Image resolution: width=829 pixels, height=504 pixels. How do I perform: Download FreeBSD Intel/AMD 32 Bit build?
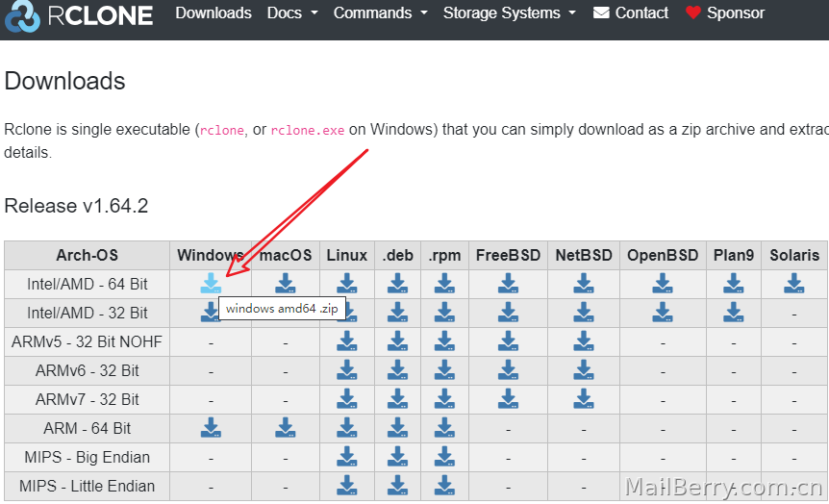(508, 313)
